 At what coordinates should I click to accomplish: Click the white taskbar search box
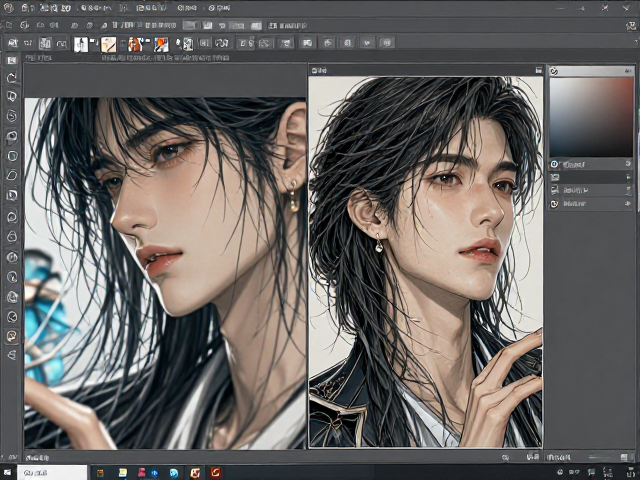point(52,473)
